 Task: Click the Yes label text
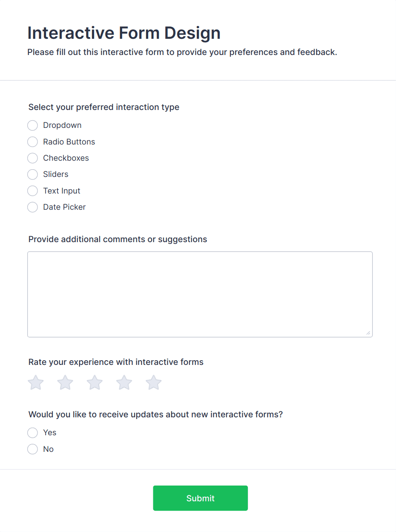50,433
